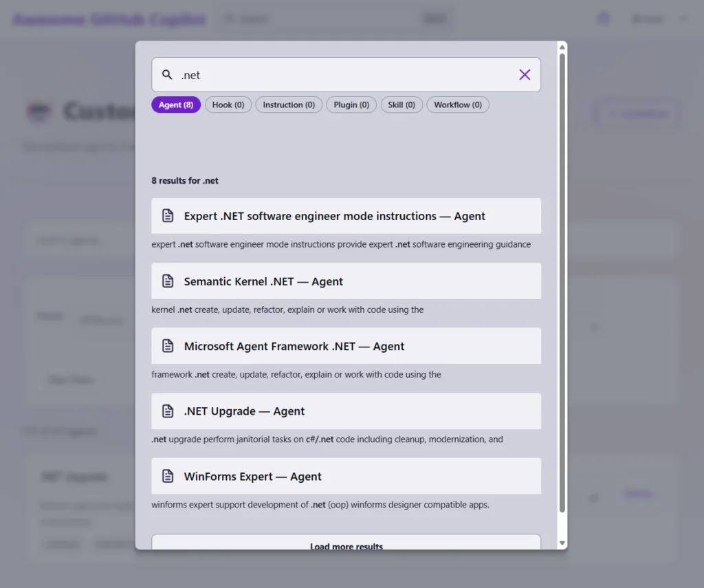Viewport: 704px width, 588px height.
Task: Toggle the Skill (0) filter
Action: [401, 105]
